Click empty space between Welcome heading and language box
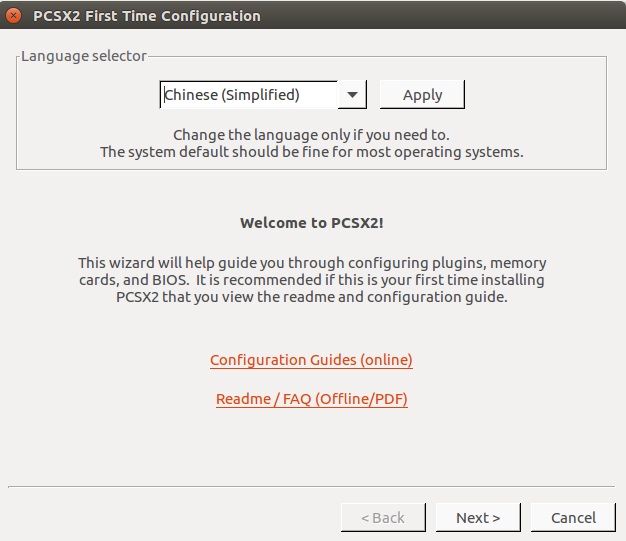Image resolution: width=626 pixels, height=541 pixels. [x=311, y=192]
